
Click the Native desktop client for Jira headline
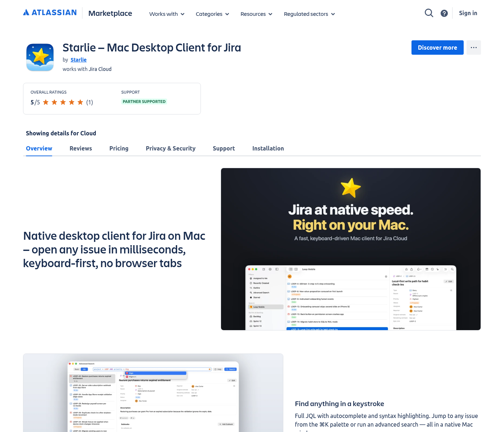114,249
